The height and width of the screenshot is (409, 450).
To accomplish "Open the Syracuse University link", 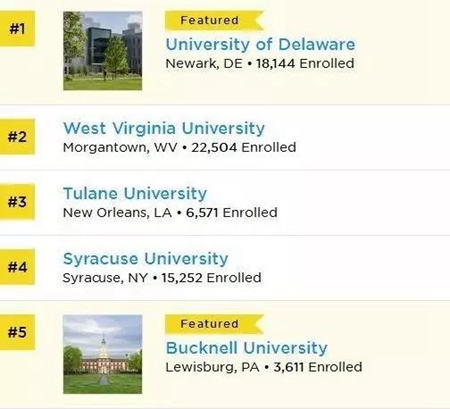I will (x=146, y=259).
